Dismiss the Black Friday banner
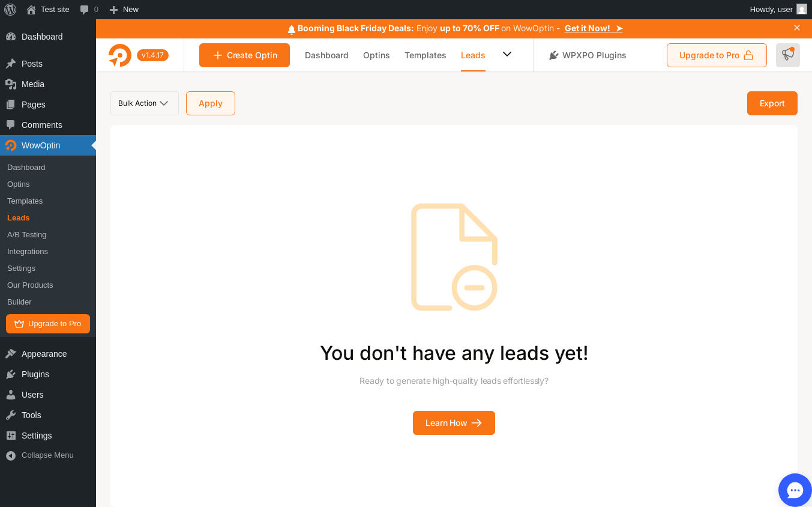This screenshot has width=812, height=507. 797,28
